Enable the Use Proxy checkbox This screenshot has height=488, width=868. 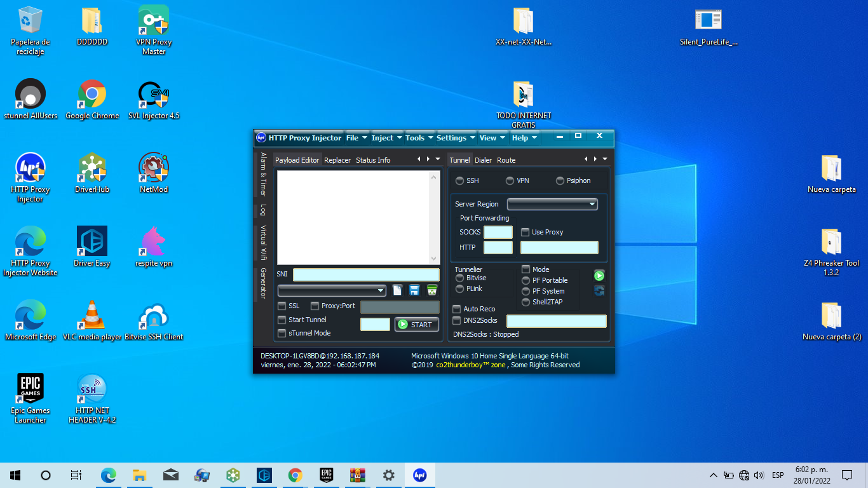click(526, 232)
